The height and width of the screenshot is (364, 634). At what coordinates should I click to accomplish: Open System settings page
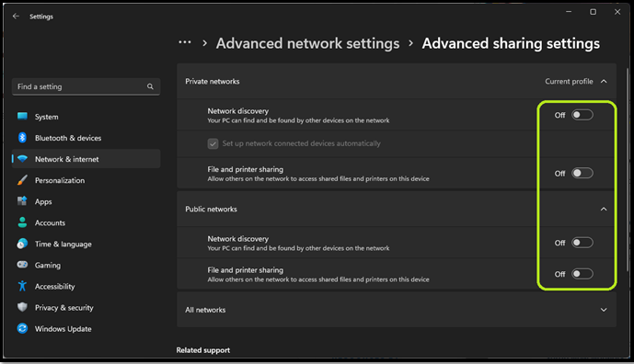coord(86,117)
